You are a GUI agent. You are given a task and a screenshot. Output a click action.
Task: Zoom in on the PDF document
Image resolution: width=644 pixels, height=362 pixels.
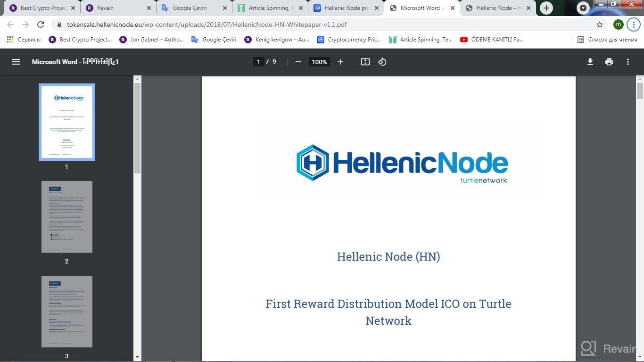[x=340, y=62]
